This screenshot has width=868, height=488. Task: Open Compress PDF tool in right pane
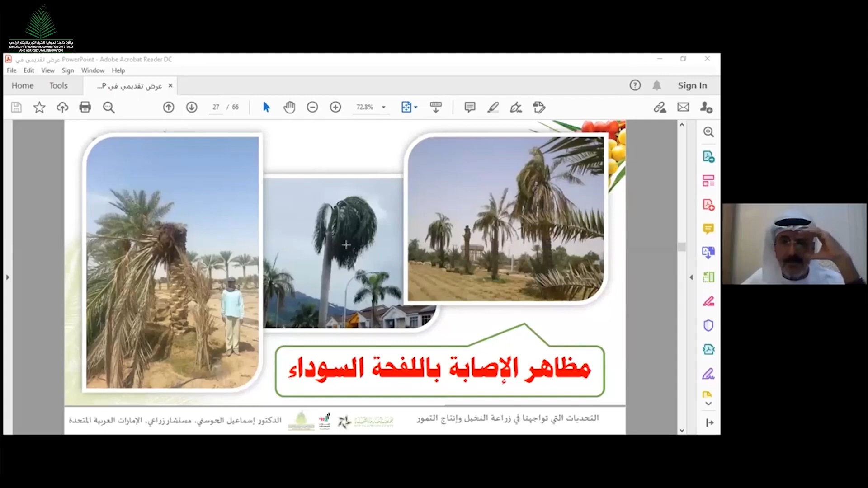pos(708,349)
